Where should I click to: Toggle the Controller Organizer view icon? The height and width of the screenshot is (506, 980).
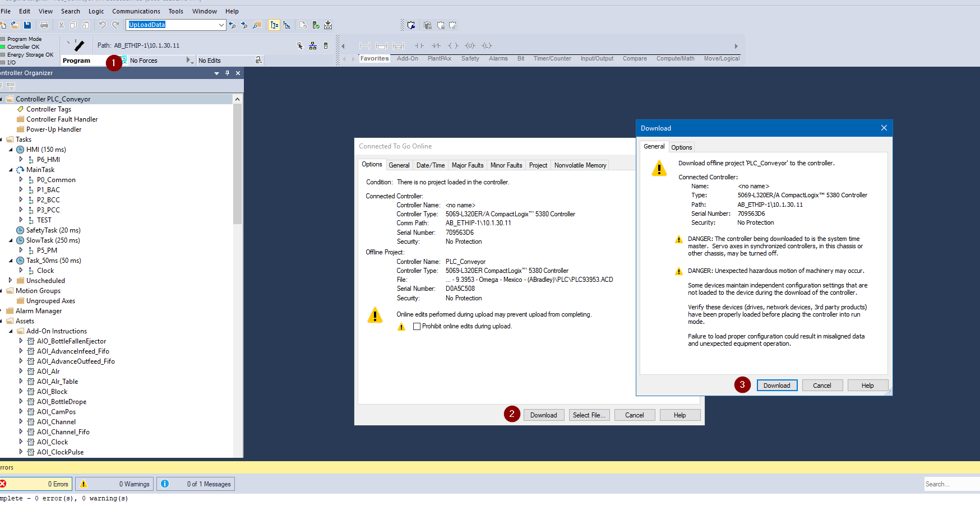pos(274,25)
